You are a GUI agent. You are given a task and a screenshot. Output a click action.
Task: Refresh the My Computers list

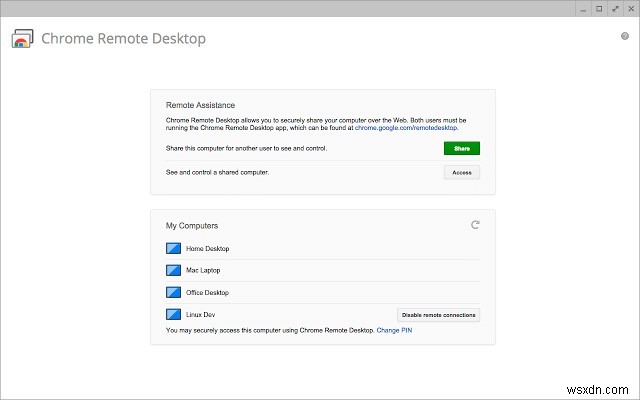(476, 225)
